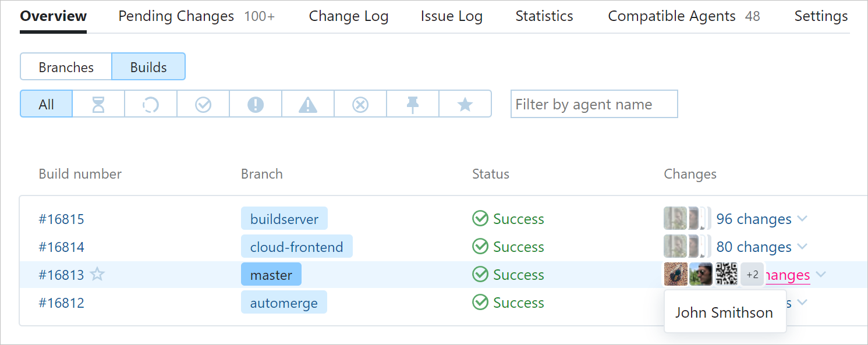Viewport: 868px width, 345px height.
Task: Open build #16815 details
Action: pyautogui.click(x=61, y=219)
